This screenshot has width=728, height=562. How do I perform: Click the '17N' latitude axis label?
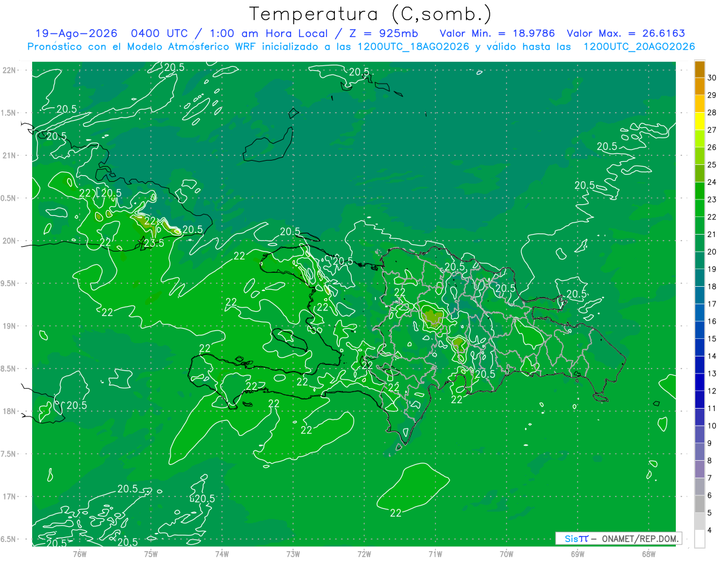pyautogui.click(x=10, y=497)
